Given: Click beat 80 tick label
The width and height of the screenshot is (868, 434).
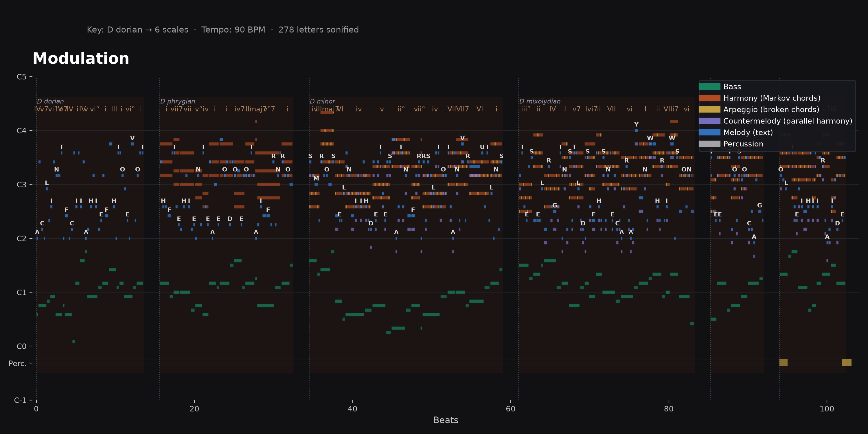Looking at the screenshot, I should tap(669, 409).
